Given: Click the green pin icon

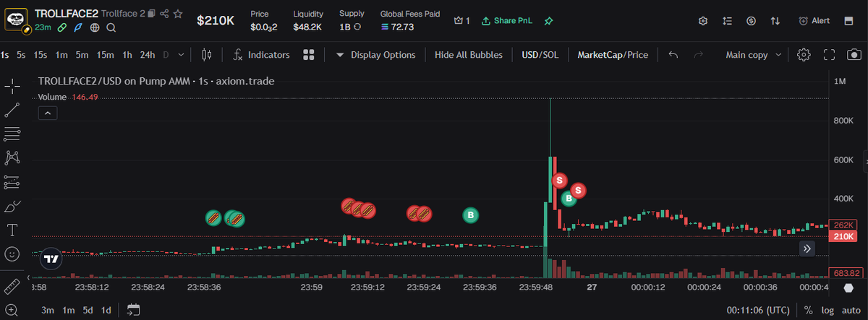Looking at the screenshot, I should click(x=549, y=21).
